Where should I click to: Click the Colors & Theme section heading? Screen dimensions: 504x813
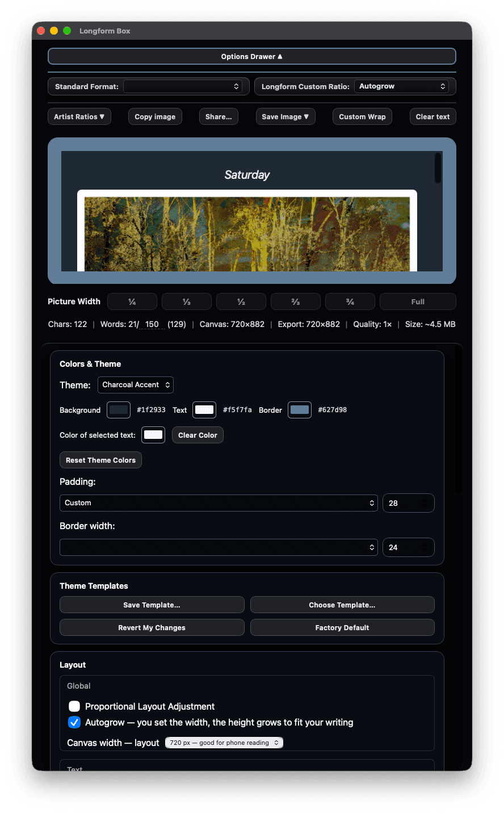click(x=90, y=364)
